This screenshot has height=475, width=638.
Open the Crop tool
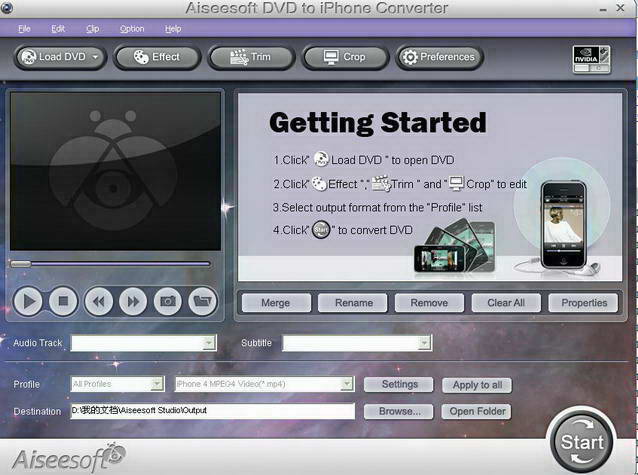345,57
